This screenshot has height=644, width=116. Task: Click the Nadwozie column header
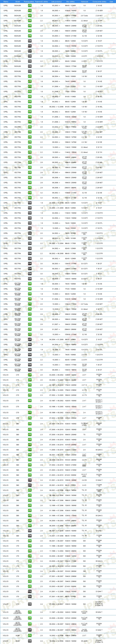click(84, 1)
